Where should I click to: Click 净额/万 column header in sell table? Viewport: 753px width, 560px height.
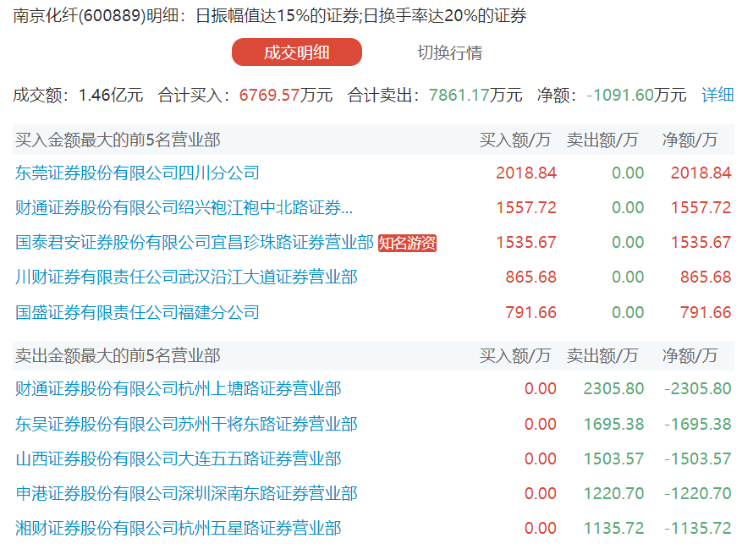point(690,355)
